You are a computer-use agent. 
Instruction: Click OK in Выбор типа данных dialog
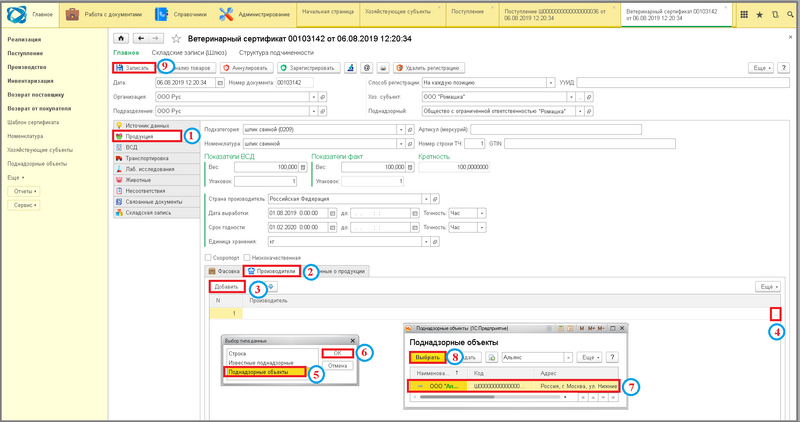click(337, 353)
